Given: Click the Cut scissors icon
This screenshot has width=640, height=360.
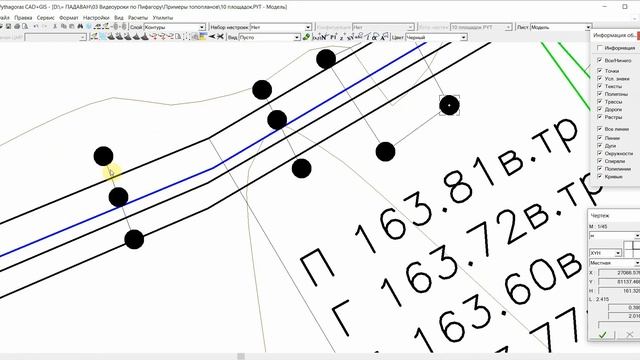Looking at the screenshot, I should point(55,27).
